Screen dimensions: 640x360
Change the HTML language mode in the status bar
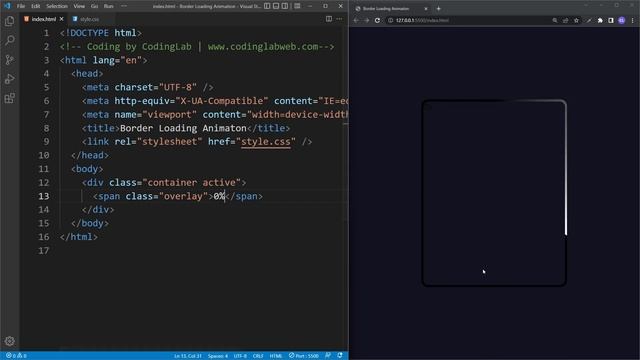pos(276,356)
